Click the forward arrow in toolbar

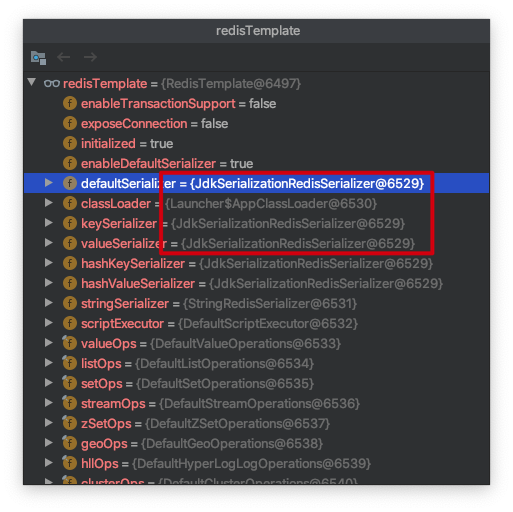click(x=90, y=57)
